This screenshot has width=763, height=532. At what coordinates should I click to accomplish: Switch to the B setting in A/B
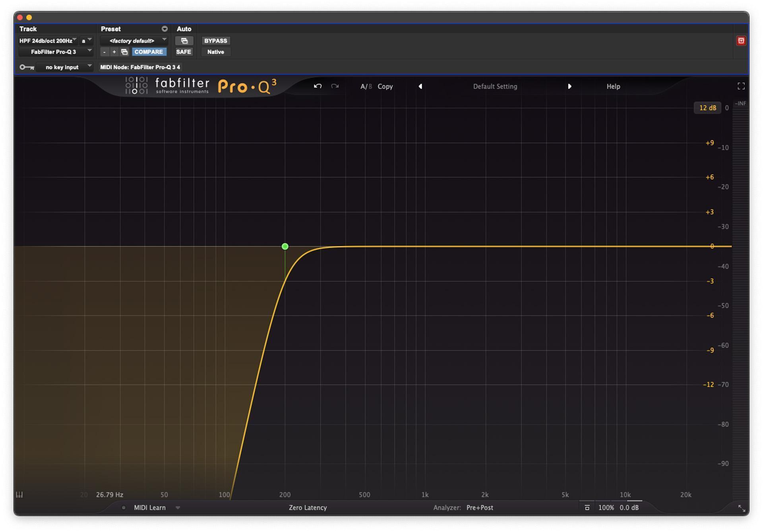click(x=370, y=86)
